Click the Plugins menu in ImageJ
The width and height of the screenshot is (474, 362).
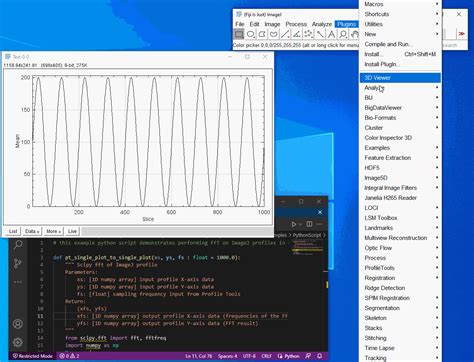(347, 24)
